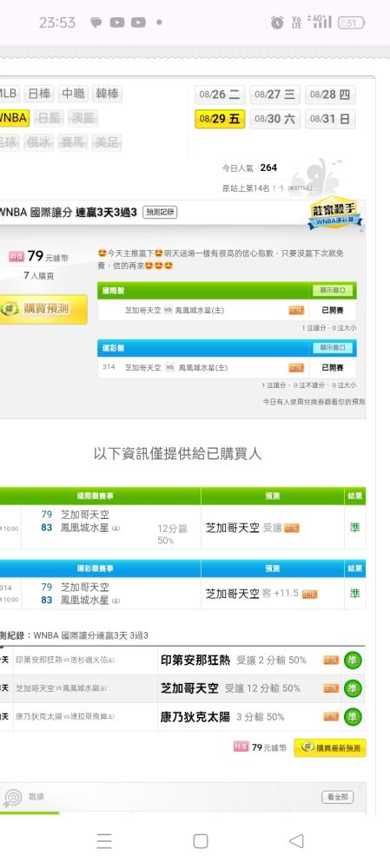This screenshot has width=390, height=868.
Task: Open the Android recent apps menu icon
Action: [104, 841]
